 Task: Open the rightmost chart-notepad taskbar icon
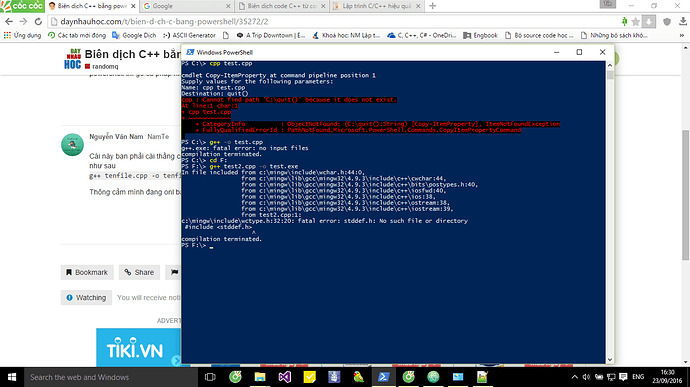[483, 377]
